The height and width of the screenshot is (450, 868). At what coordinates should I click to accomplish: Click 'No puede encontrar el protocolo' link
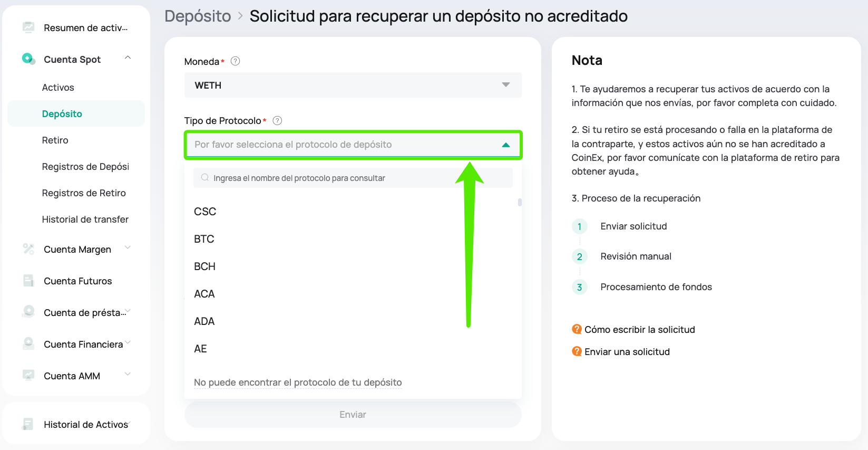point(298,382)
